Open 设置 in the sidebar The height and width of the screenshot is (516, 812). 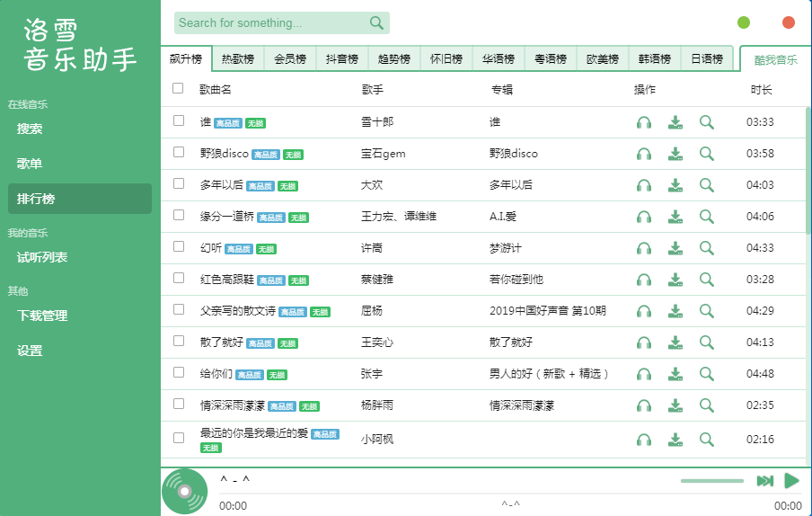pos(30,351)
